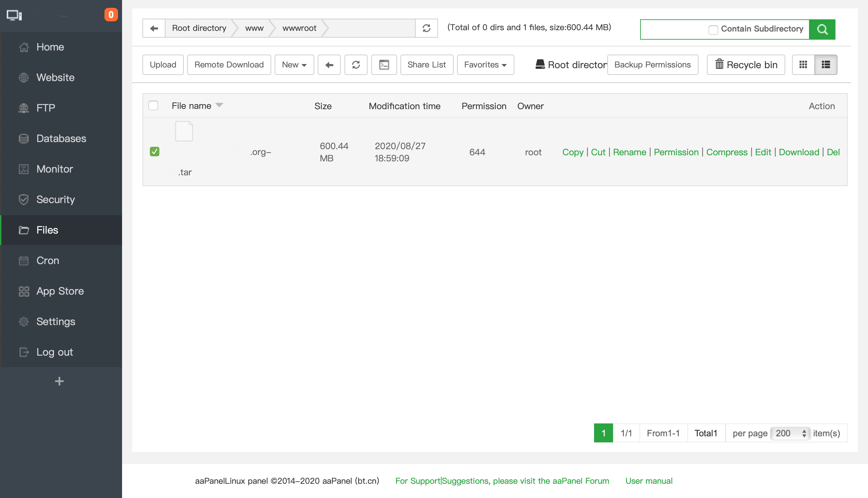Open Settings from the sidebar menu

pos(55,321)
